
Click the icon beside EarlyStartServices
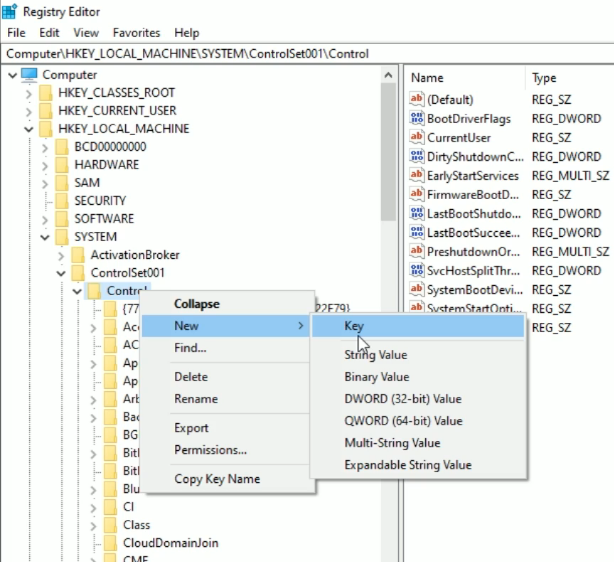(417, 175)
